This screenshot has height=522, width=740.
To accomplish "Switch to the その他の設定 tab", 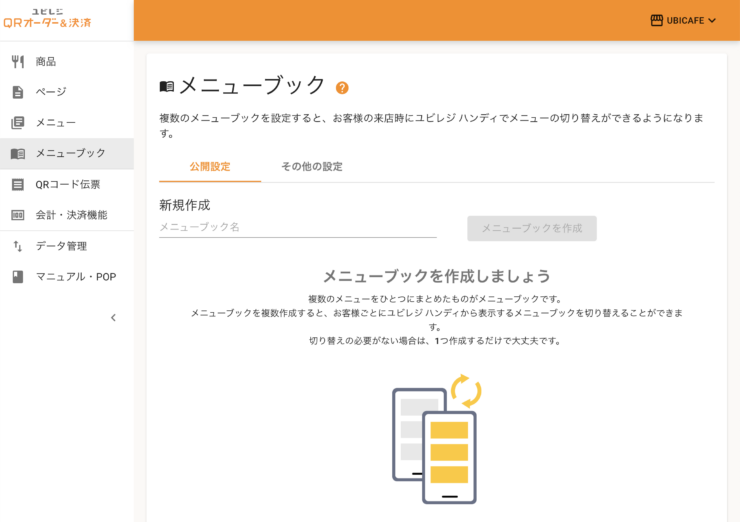I will click(x=312, y=167).
